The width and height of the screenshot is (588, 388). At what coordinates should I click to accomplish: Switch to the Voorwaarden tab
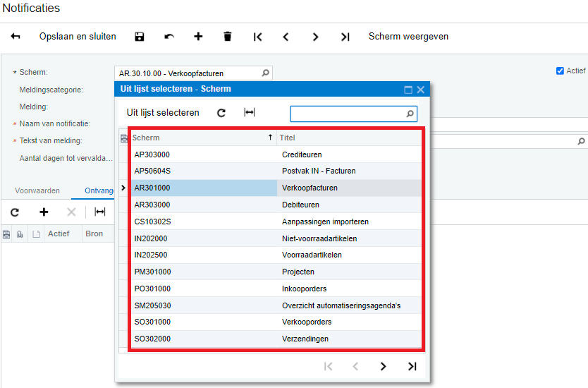pos(37,190)
